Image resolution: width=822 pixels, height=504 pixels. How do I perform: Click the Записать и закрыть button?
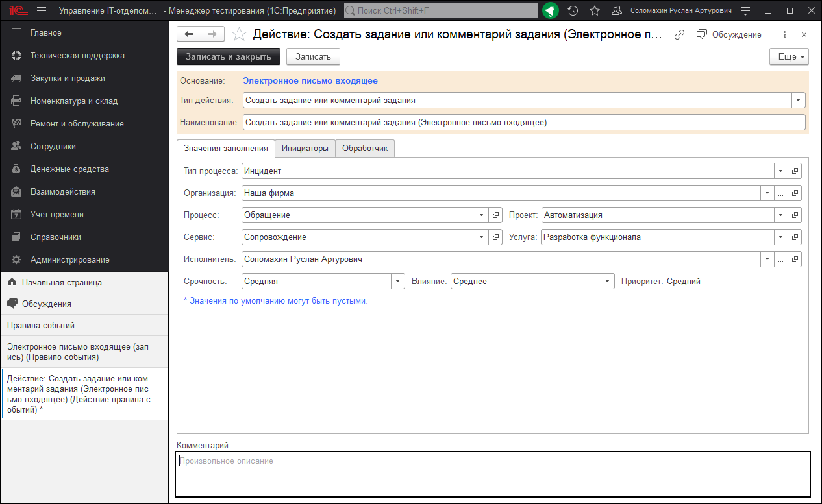228,56
